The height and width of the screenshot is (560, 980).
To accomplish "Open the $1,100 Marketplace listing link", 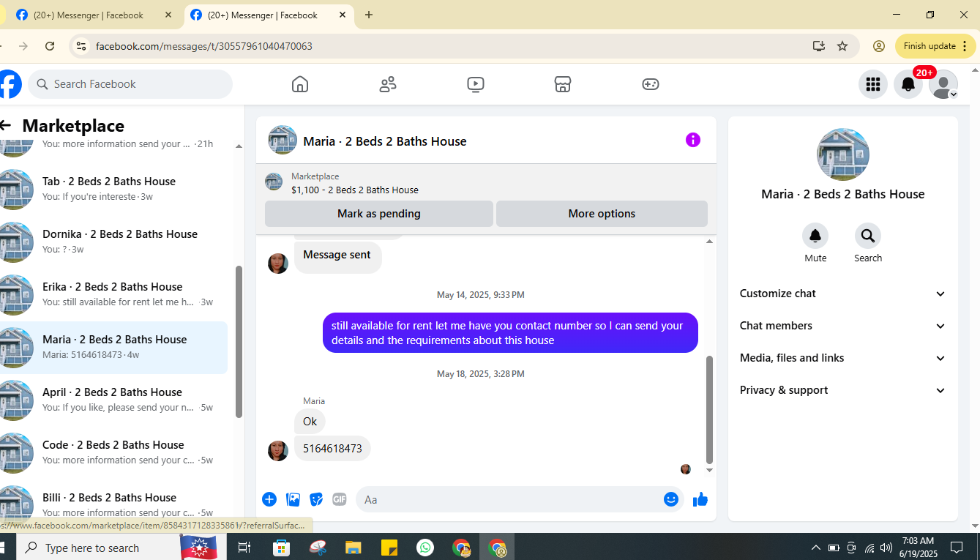I will click(355, 190).
